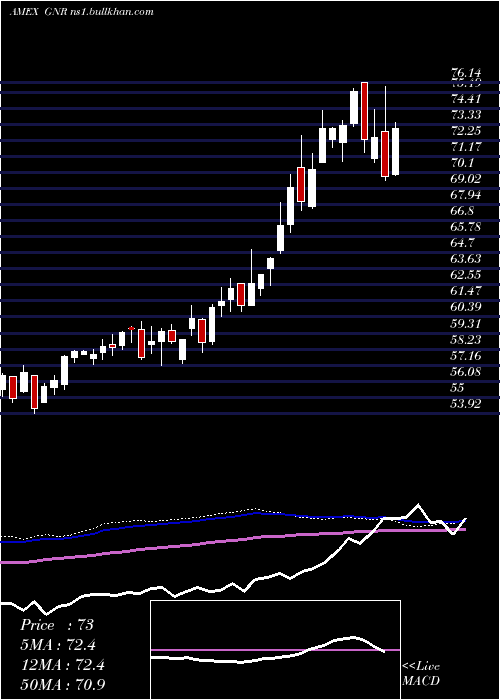Screen dimensions: 500x700
Task: Click the tall red candle at the chart peak
Action: point(365,111)
